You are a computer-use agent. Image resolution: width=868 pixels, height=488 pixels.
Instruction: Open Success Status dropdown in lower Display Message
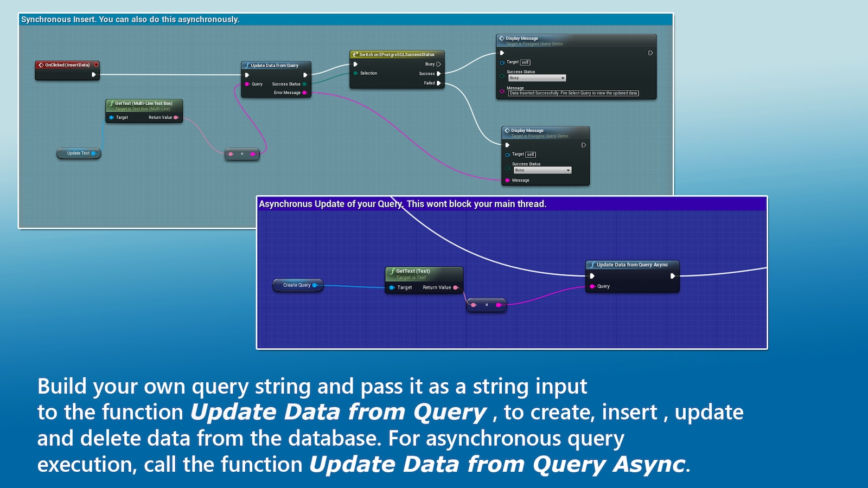tap(542, 170)
